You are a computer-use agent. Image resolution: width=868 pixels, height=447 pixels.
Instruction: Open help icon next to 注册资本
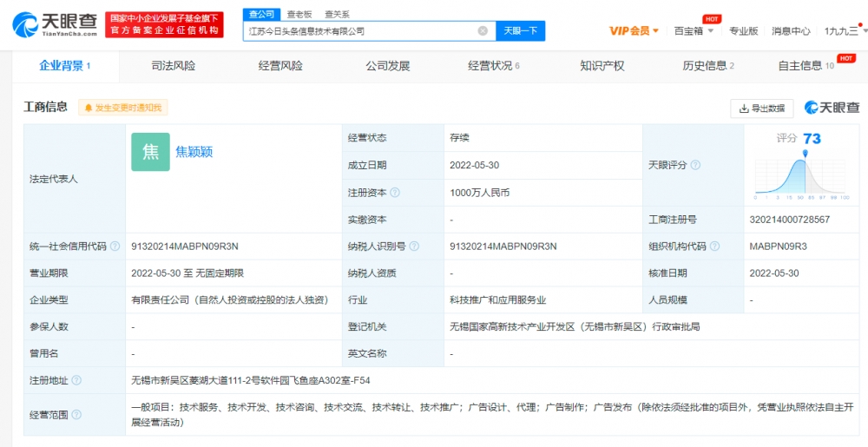pyautogui.click(x=395, y=193)
